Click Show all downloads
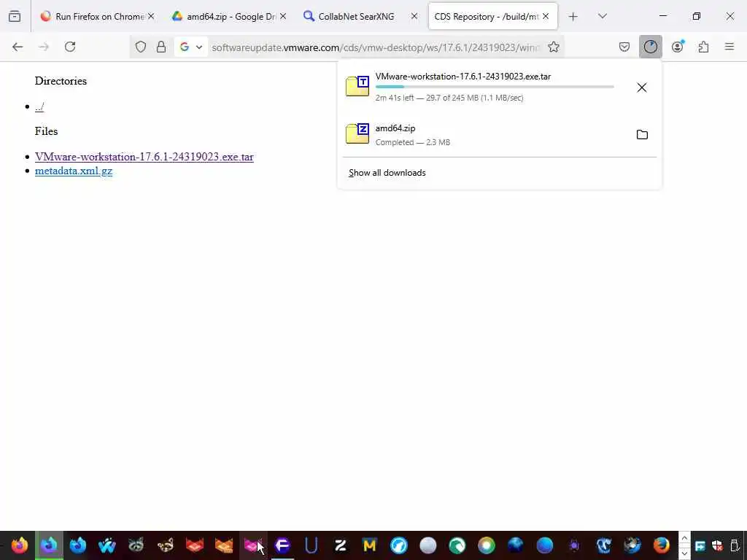 [387, 173]
